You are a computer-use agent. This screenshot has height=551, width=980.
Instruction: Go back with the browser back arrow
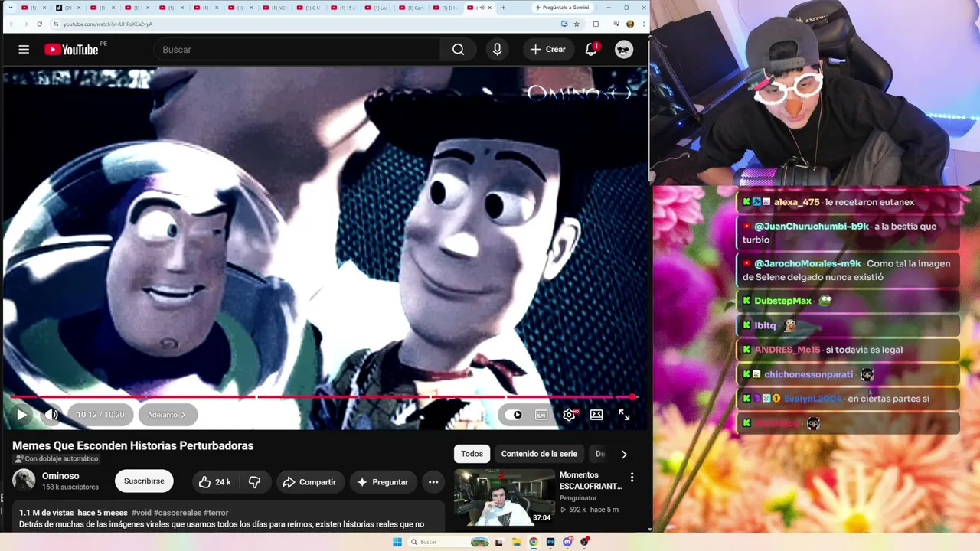pos(11,24)
